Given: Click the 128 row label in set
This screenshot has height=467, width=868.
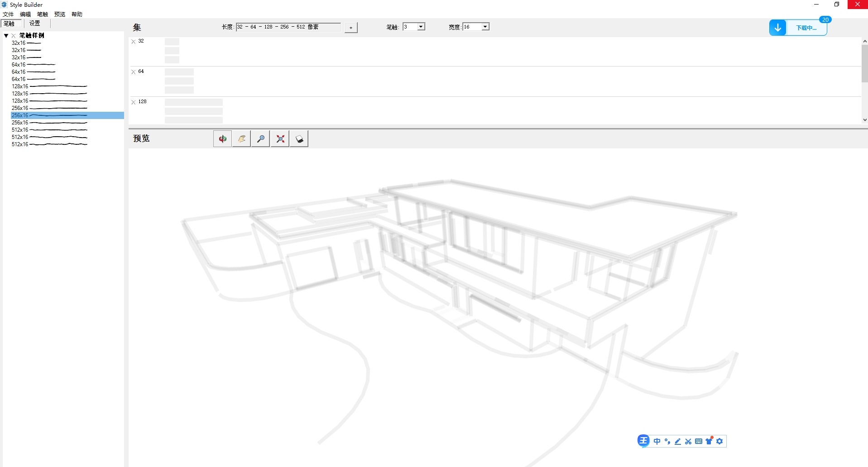Looking at the screenshot, I should pos(143,102).
